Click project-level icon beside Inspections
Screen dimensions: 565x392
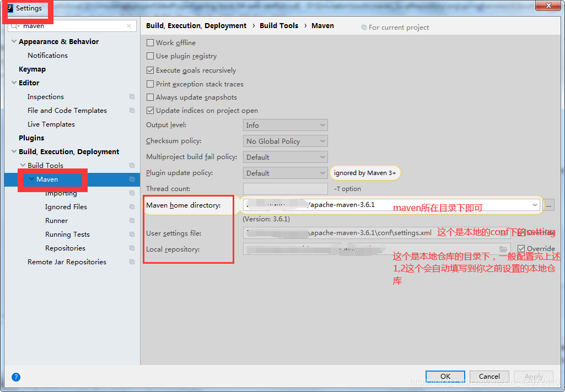click(132, 97)
